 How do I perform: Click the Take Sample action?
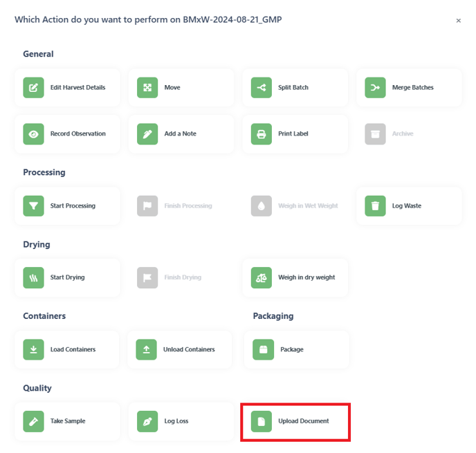[x=67, y=421]
